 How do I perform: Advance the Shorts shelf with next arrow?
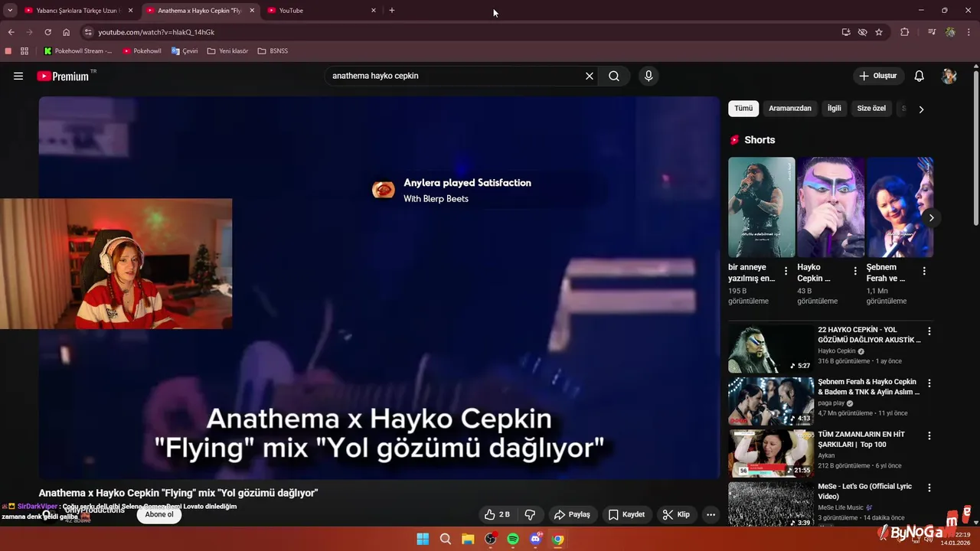pos(931,218)
